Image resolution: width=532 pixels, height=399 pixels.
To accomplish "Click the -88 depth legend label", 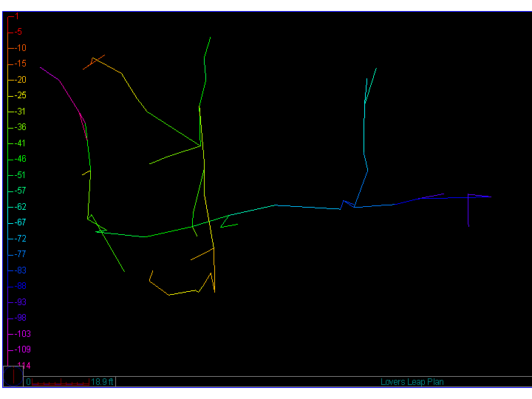I will pos(21,286).
